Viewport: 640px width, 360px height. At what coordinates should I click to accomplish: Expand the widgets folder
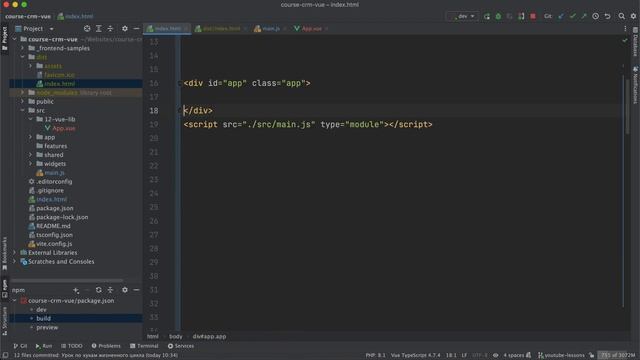pyautogui.click(x=31, y=164)
